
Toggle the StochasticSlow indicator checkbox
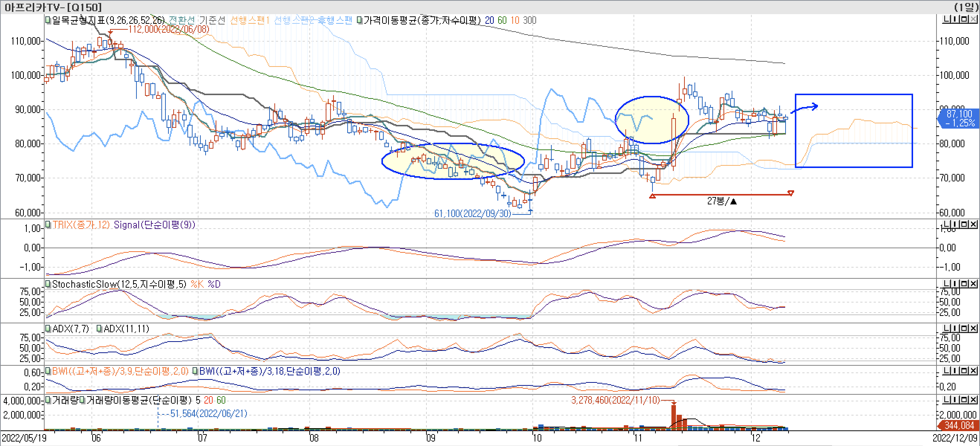[x=48, y=283]
